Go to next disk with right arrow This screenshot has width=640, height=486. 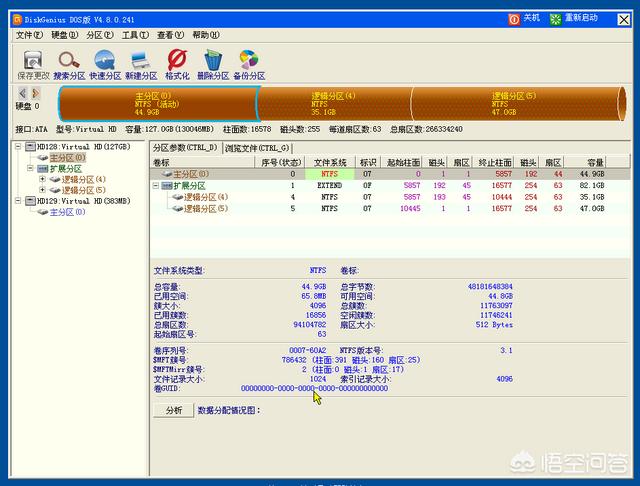point(36,93)
